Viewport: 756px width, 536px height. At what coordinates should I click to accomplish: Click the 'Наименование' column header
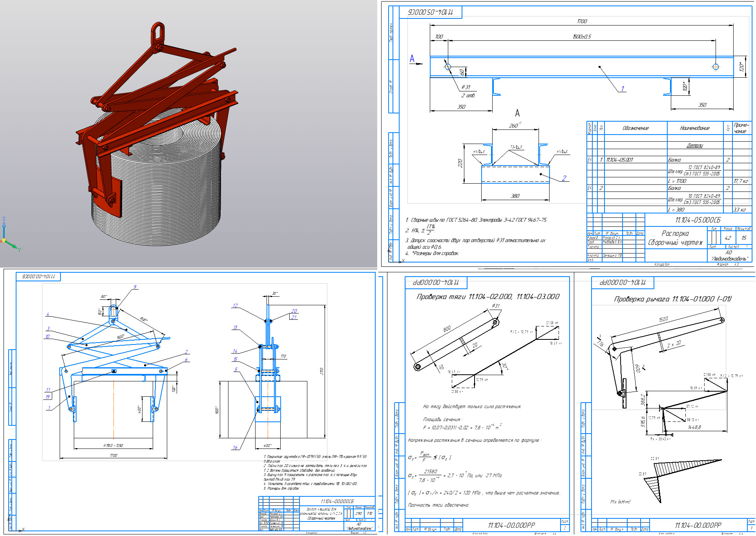coord(694,128)
